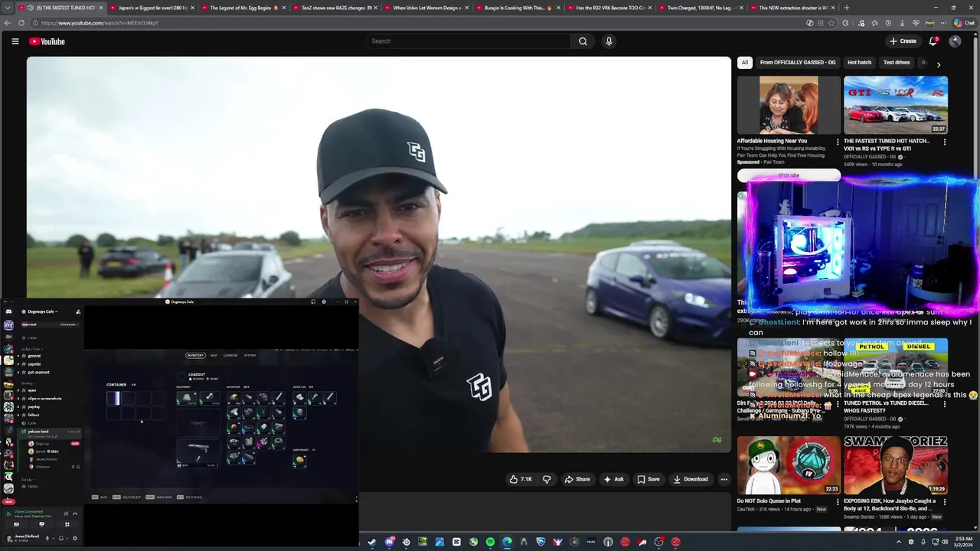Click the Download button under the video
This screenshot has height=551, width=980.
691,479
